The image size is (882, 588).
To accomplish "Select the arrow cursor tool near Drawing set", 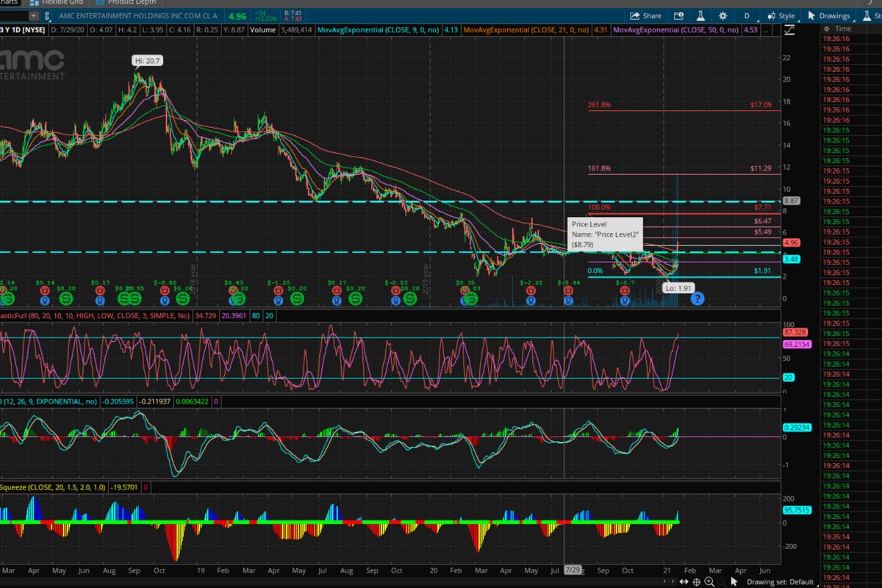I will [734, 581].
